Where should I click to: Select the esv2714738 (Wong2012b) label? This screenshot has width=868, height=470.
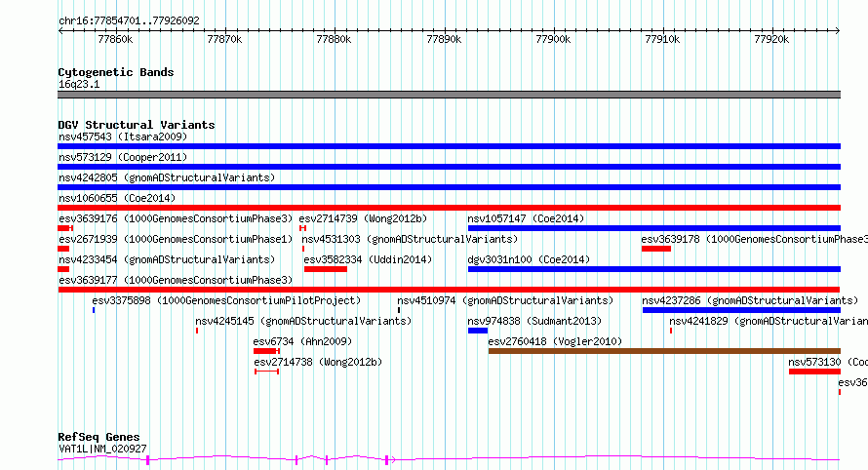tap(318, 362)
